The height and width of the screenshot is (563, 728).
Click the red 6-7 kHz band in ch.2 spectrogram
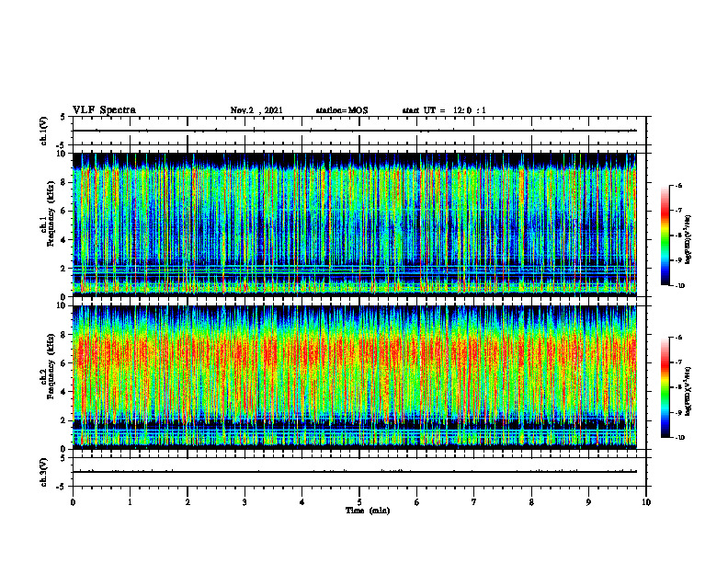355,352
